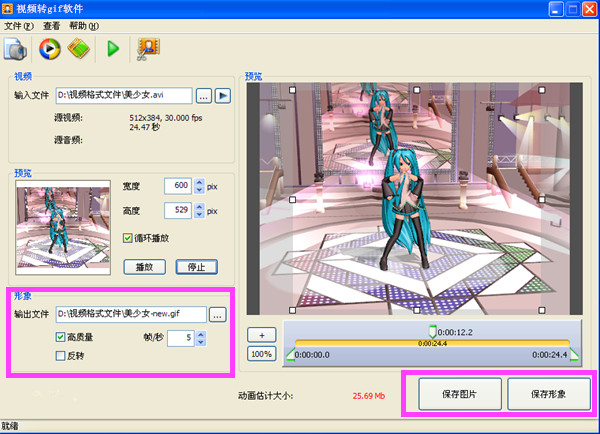Click the 保存图片 button
The height and width of the screenshot is (434, 600).
pos(460,394)
